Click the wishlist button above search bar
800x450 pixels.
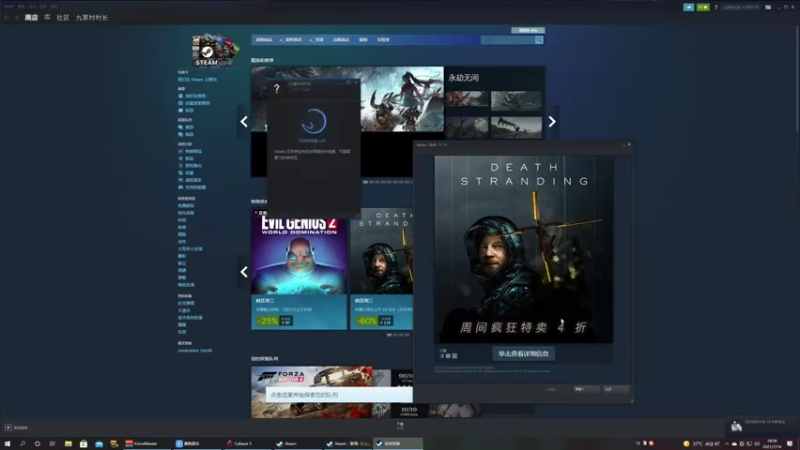[528, 30]
